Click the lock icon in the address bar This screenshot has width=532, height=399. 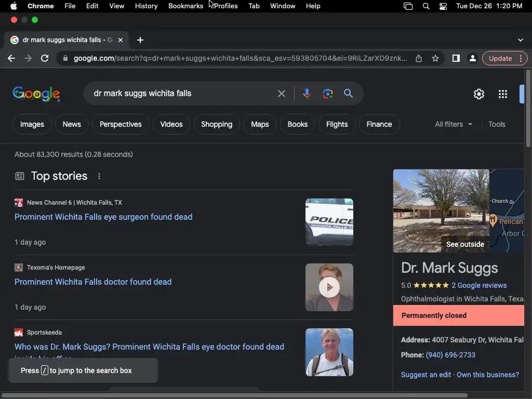pos(65,58)
